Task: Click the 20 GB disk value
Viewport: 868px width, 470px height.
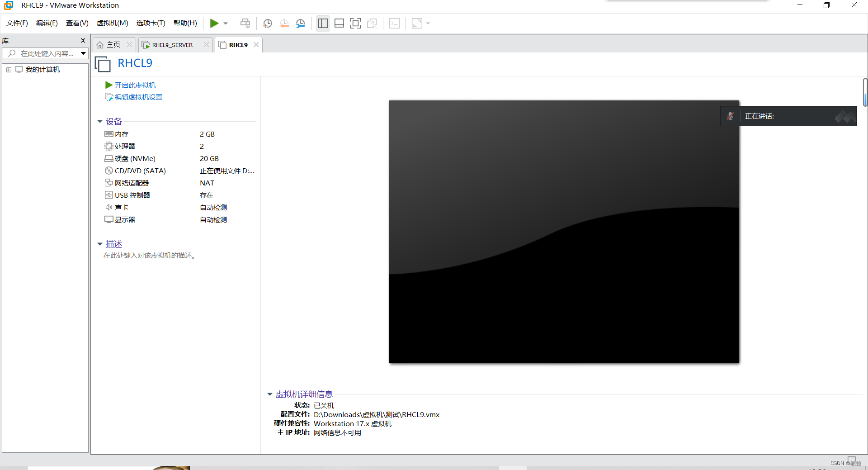Action: pos(209,159)
